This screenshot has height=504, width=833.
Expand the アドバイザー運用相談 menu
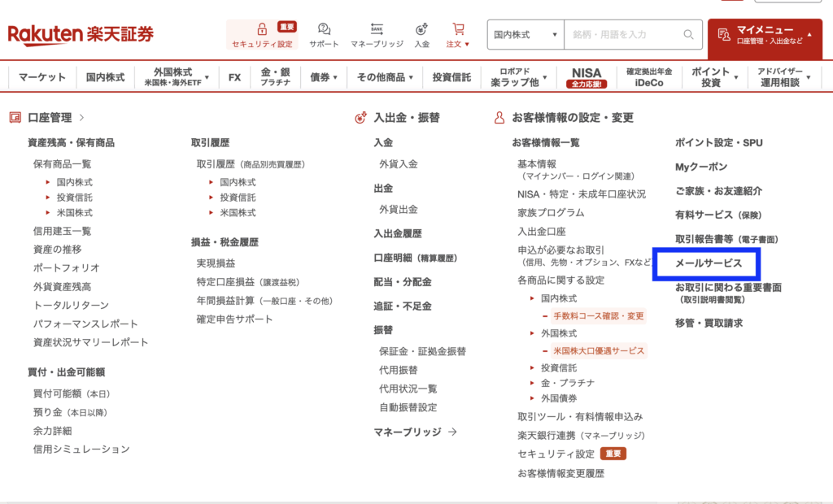(784, 77)
